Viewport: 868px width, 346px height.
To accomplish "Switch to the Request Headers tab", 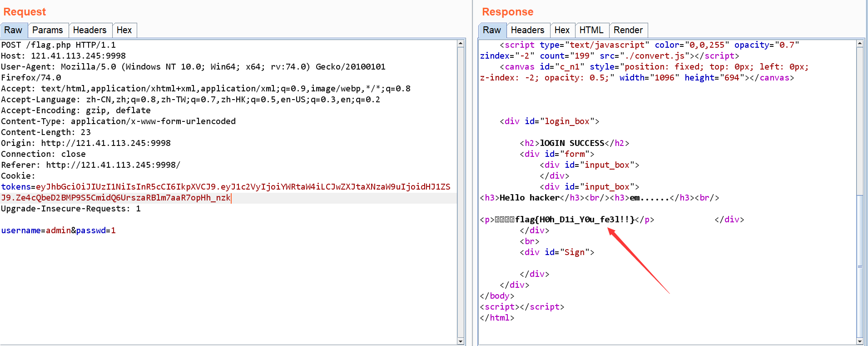I will pos(89,30).
